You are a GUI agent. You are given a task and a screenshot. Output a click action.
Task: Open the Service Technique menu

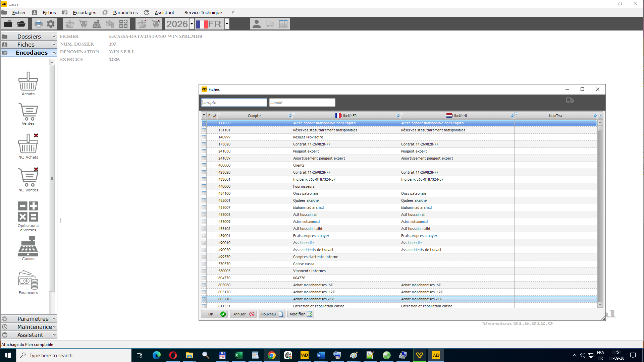pyautogui.click(x=203, y=12)
